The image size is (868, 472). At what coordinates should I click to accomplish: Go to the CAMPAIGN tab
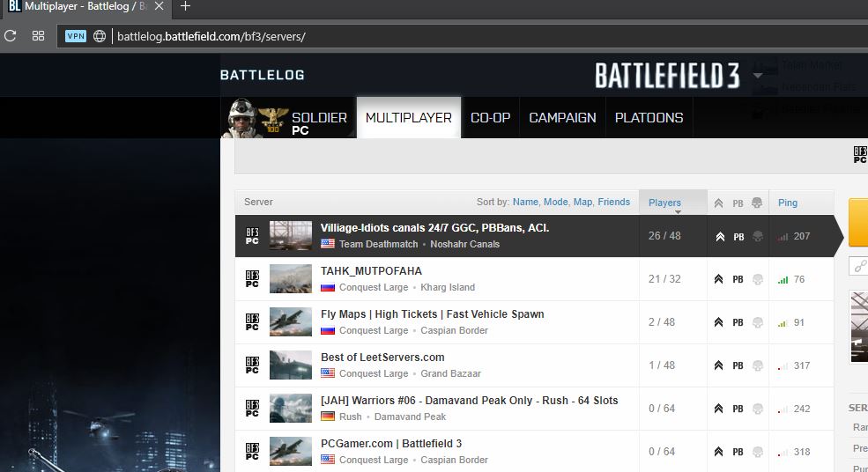tap(562, 117)
